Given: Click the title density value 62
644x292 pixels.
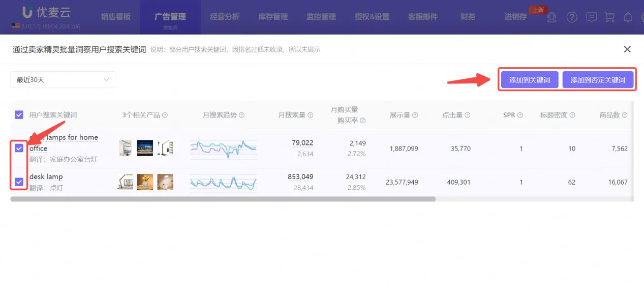Looking at the screenshot, I should [x=572, y=182].
